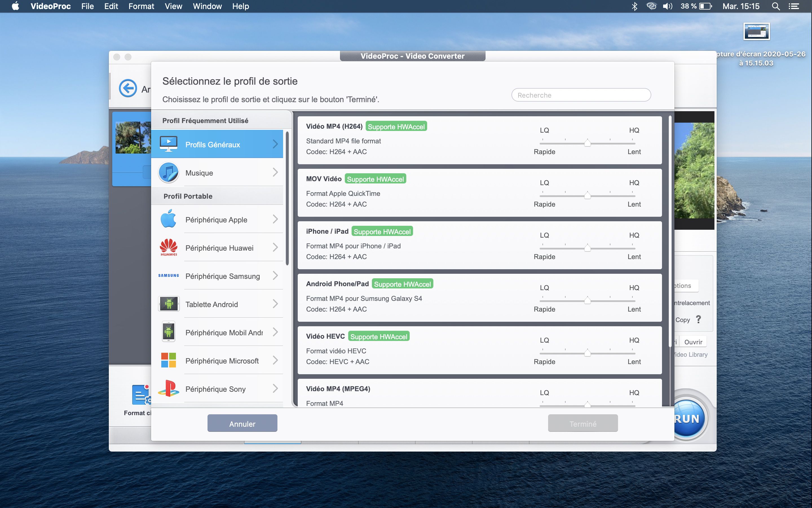Click the category sidebar scrollbar
The width and height of the screenshot is (812, 508).
[x=287, y=198]
